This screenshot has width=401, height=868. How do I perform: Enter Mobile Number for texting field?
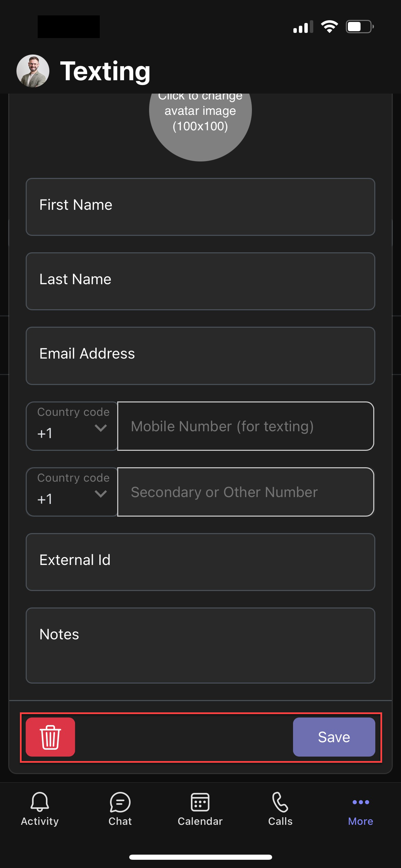pyautogui.click(x=245, y=426)
